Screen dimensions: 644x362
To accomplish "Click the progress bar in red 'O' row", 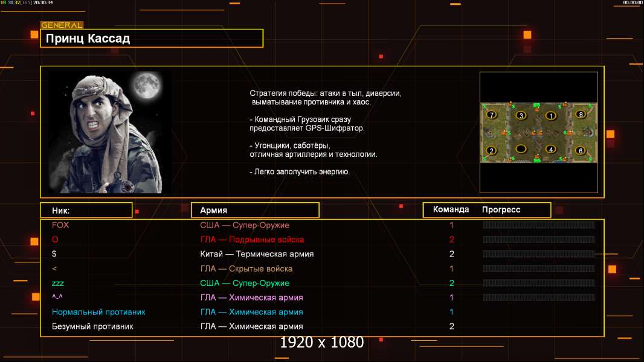I will (539, 240).
